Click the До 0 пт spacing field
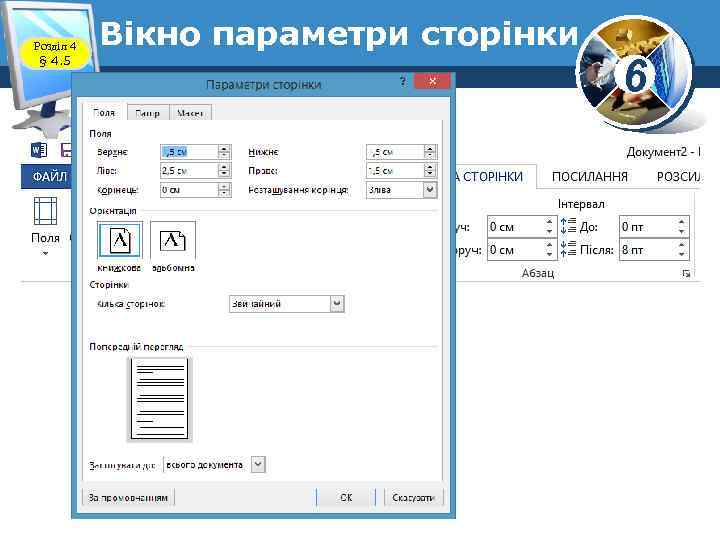This screenshot has width=720, height=540. [647, 226]
